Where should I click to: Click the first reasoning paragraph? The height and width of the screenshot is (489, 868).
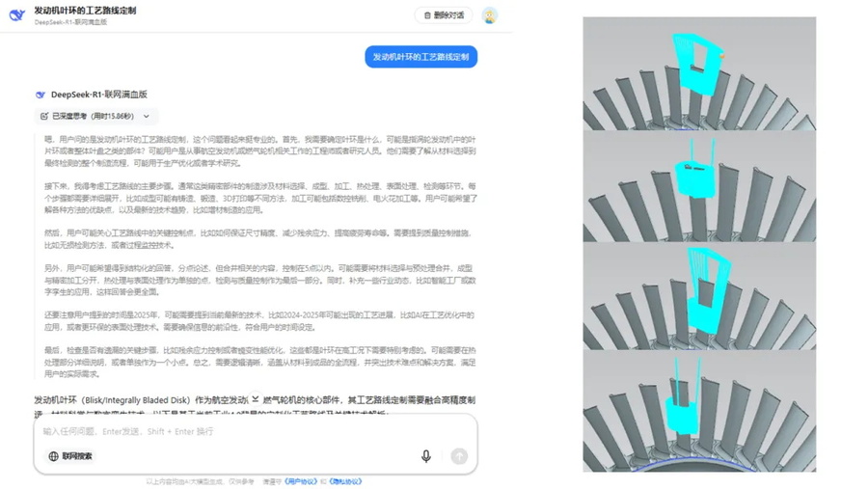tap(260, 151)
